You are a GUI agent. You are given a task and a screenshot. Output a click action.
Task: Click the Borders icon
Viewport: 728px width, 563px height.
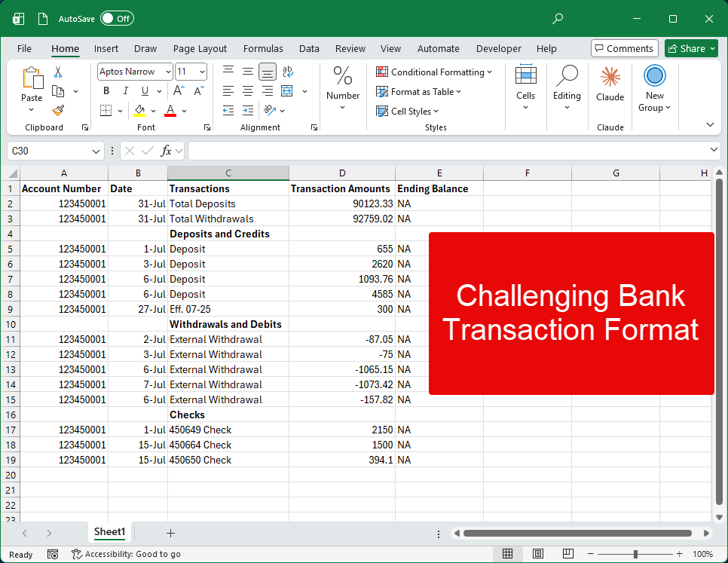pyautogui.click(x=106, y=111)
